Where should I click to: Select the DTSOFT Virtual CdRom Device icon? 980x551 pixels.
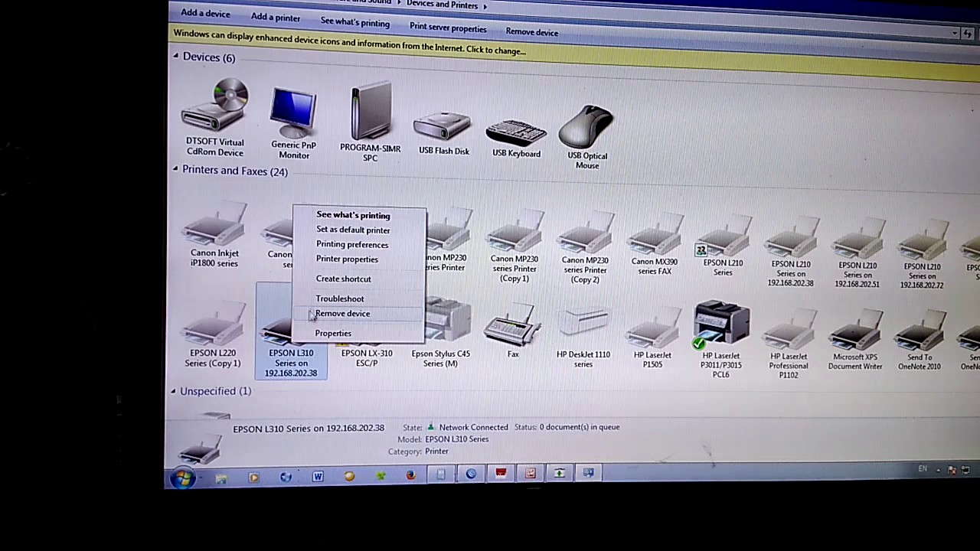click(214, 119)
